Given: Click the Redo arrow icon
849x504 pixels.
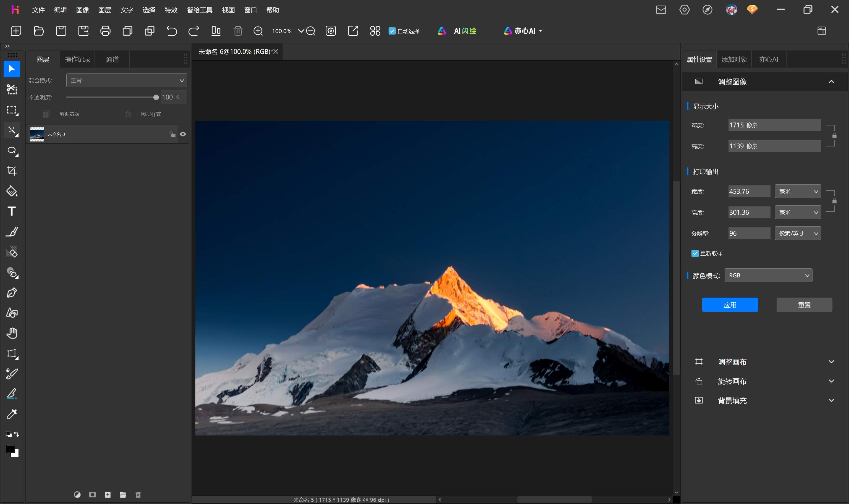Looking at the screenshot, I should point(193,31).
